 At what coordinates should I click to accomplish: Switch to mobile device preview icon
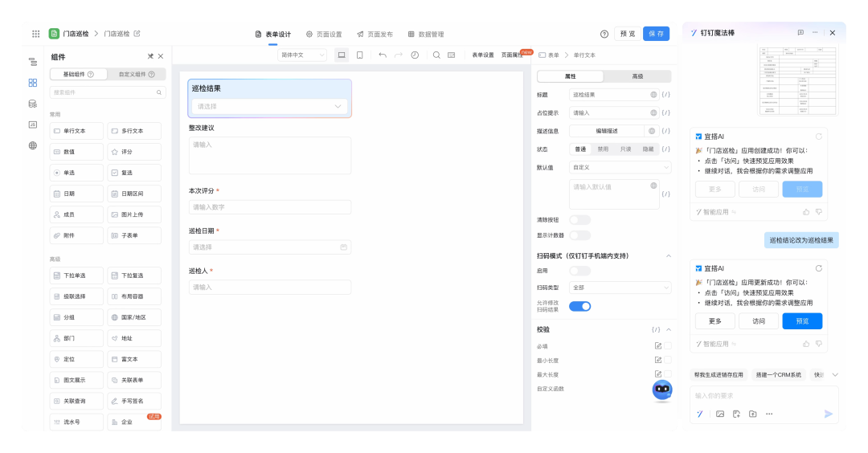[x=359, y=55]
